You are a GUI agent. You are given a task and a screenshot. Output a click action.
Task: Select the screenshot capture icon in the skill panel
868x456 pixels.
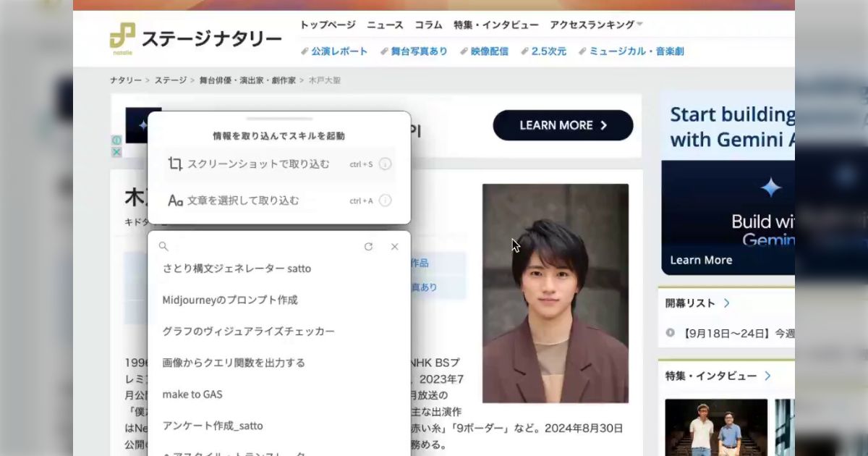click(175, 164)
